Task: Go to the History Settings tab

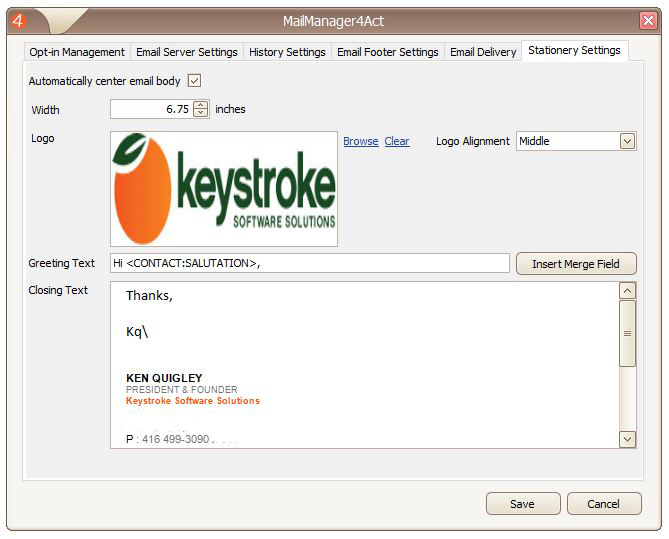Action: (287, 52)
